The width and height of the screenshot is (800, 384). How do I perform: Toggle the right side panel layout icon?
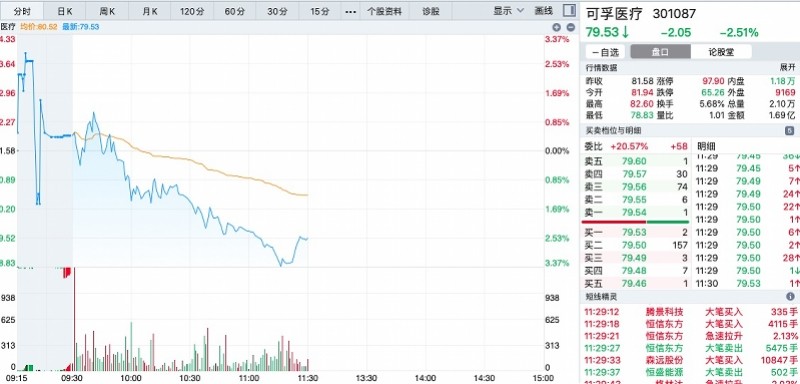[x=569, y=10]
